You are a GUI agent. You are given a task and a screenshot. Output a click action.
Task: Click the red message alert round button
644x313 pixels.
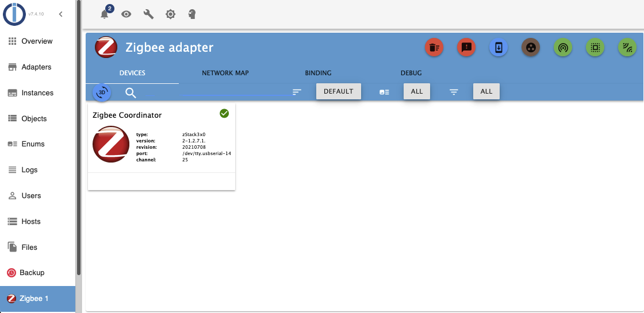466,48
